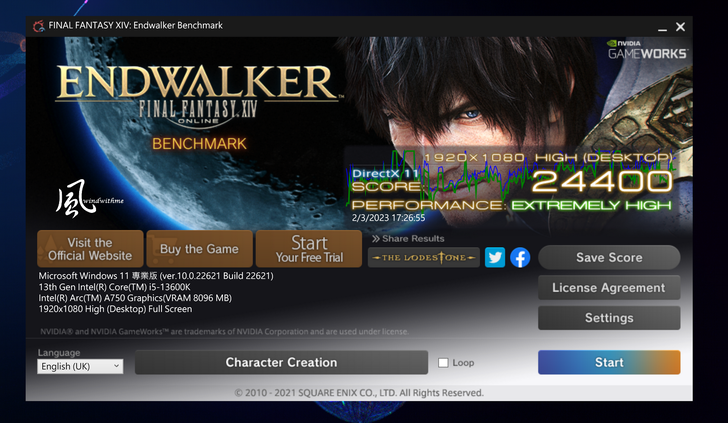Close the Endwalker Benchmark window
The height and width of the screenshot is (423, 728).
[681, 27]
